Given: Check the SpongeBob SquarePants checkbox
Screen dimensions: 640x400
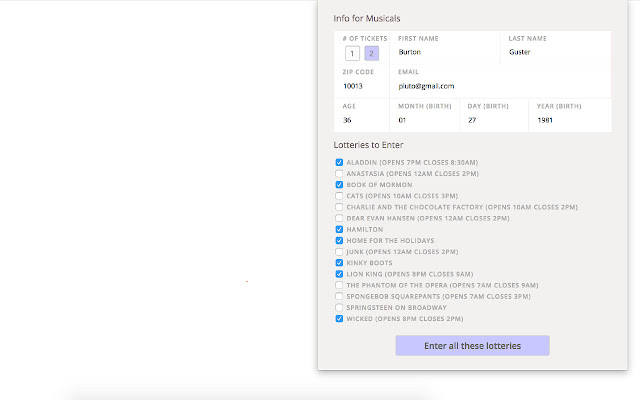Looking at the screenshot, I should 339,296.
